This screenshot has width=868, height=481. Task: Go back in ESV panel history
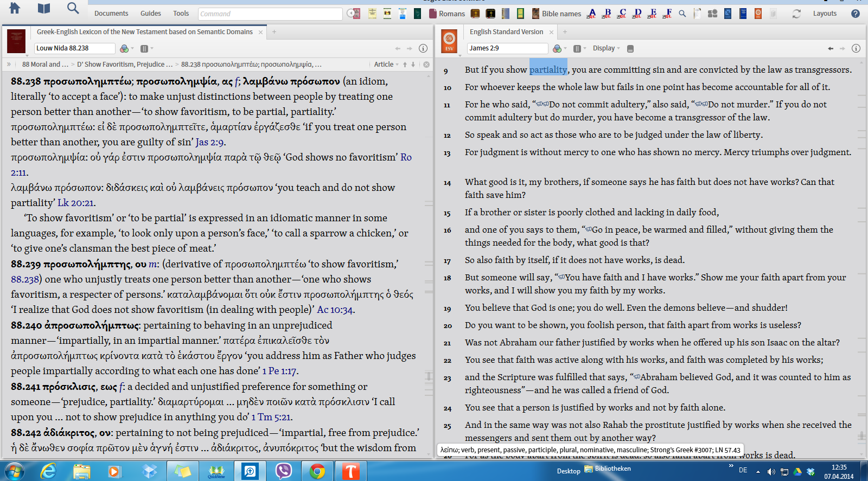tap(831, 48)
